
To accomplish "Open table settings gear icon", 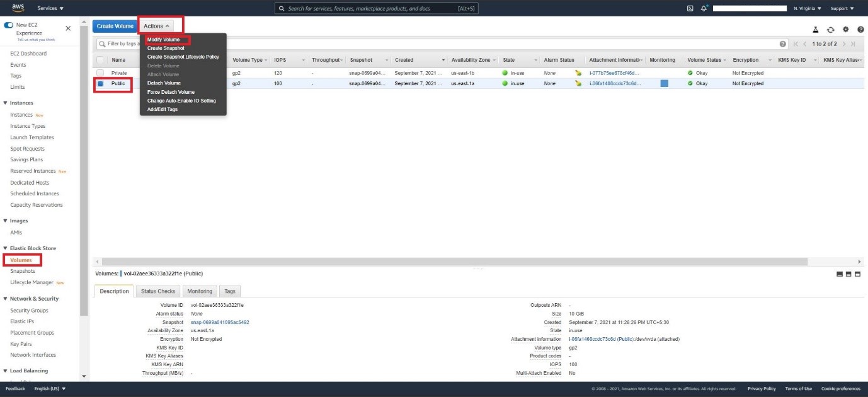I will coord(845,30).
